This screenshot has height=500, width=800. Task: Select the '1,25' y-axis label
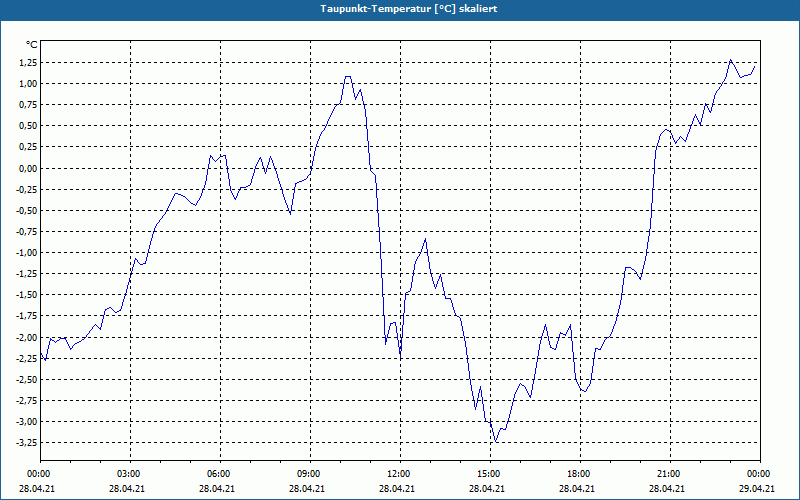point(28,63)
